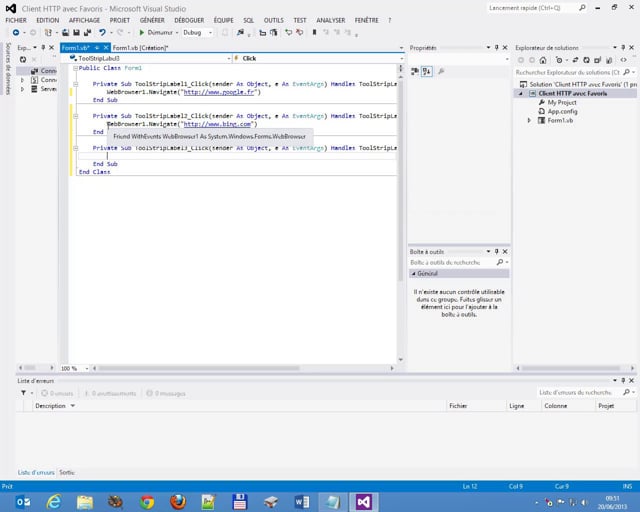
Task: Collapse the ToolStripLabel1_Click sub outline
Action: 76,84
